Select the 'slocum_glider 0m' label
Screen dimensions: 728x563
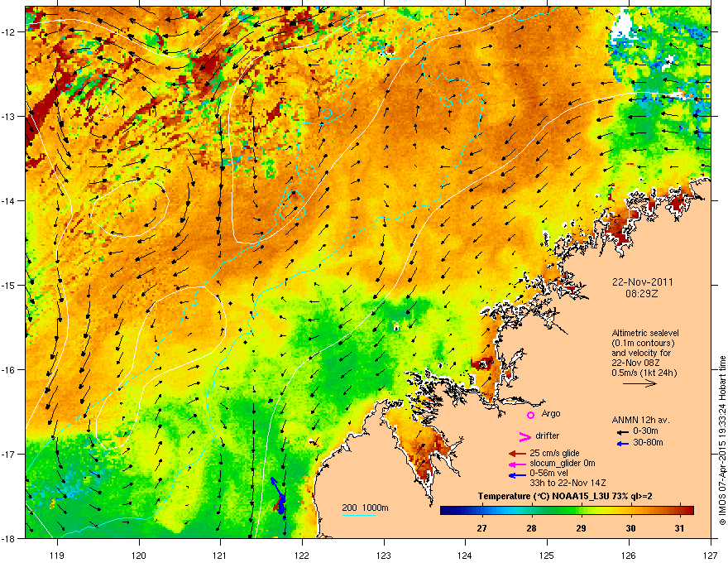click(x=563, y=463)
